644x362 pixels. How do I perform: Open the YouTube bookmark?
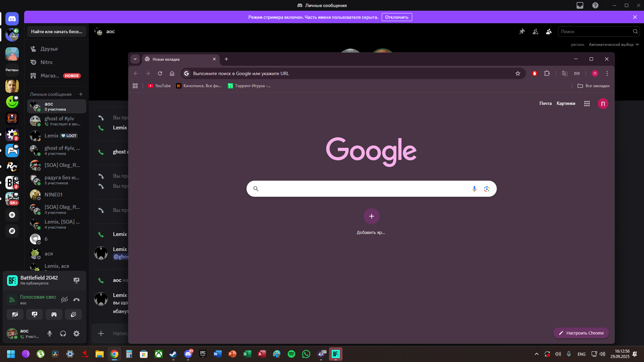159,86
